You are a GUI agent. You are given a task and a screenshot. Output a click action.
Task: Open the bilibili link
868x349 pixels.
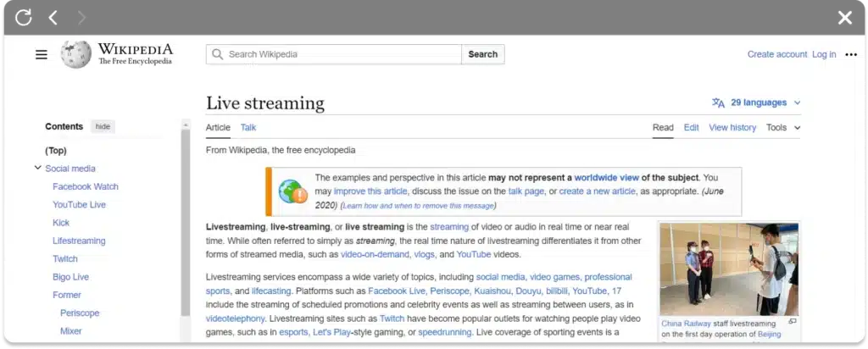tap(556, 291)
